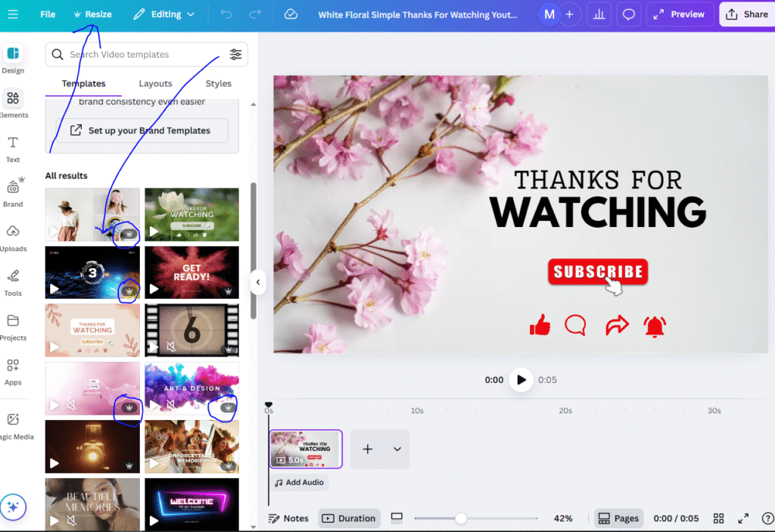Screen dimensions: 775x532
Task: Toggle the Duration control in status bar
Action: (x=349, y=518)
